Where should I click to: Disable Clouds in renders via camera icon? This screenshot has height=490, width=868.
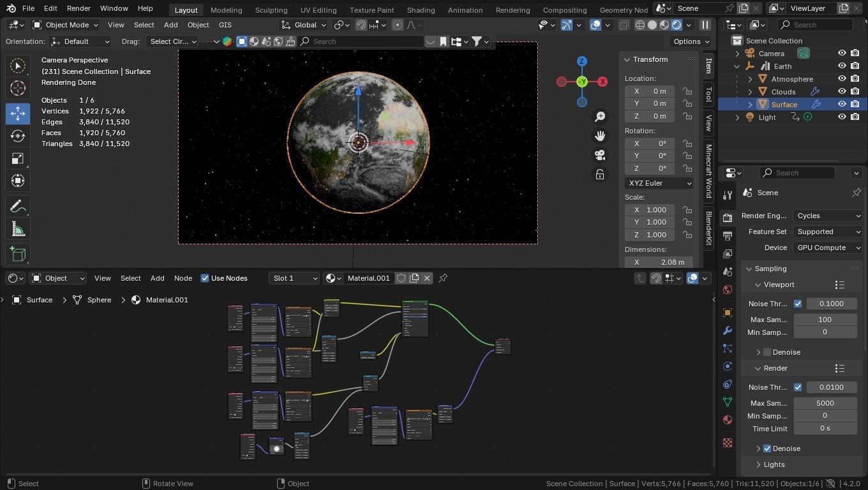point(855,92)
